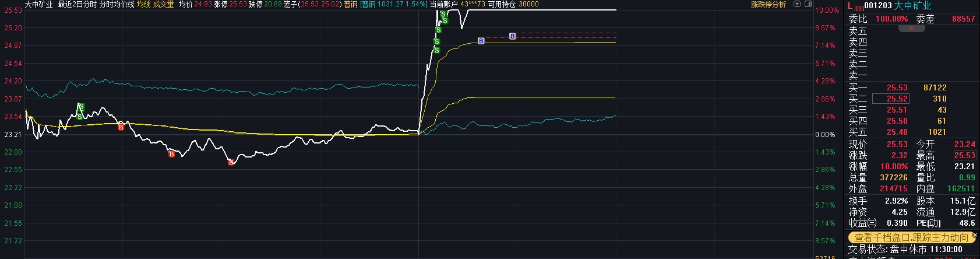Viewport: 980px width, 259px height.
Task: Select stock code 001203
Action: (878, 6)
